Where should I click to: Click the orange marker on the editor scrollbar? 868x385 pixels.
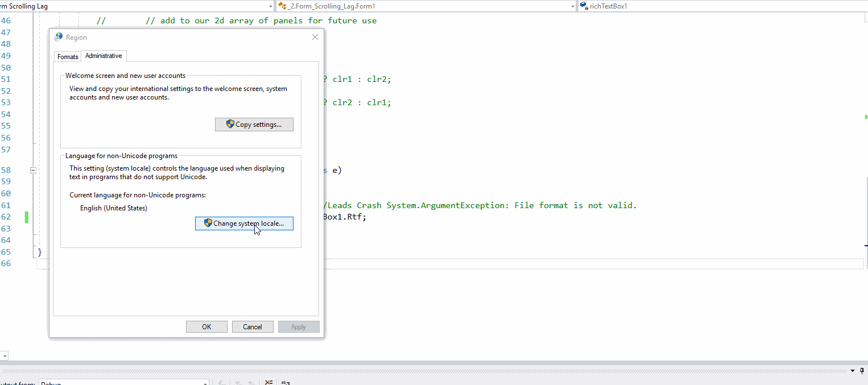pyautogui.click(x=865, y=117)
